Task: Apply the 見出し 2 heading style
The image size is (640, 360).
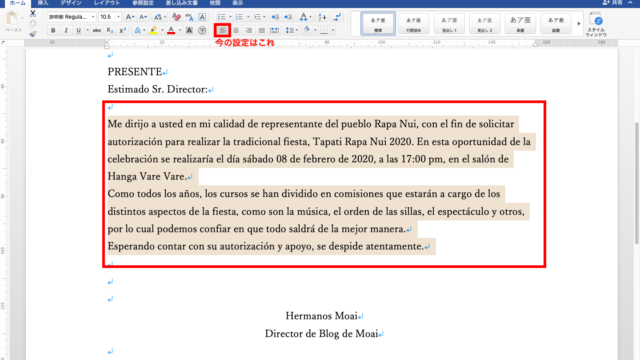Action: 484,24
